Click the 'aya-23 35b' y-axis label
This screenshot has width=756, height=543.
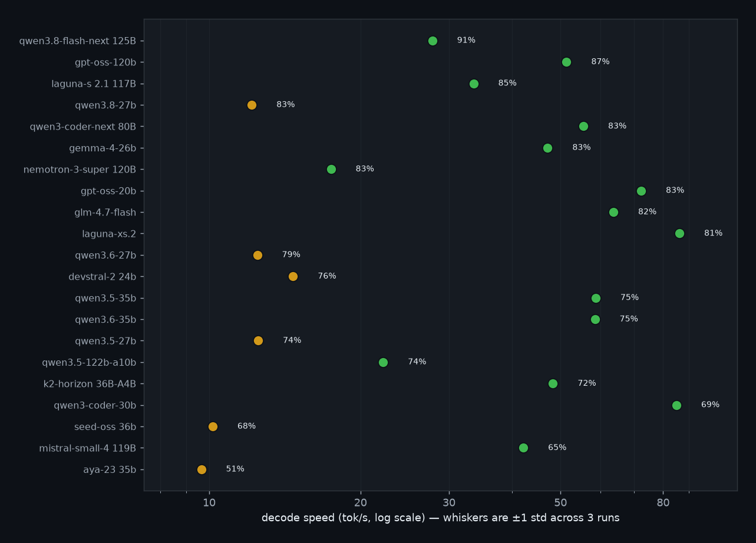coord(110,470)
